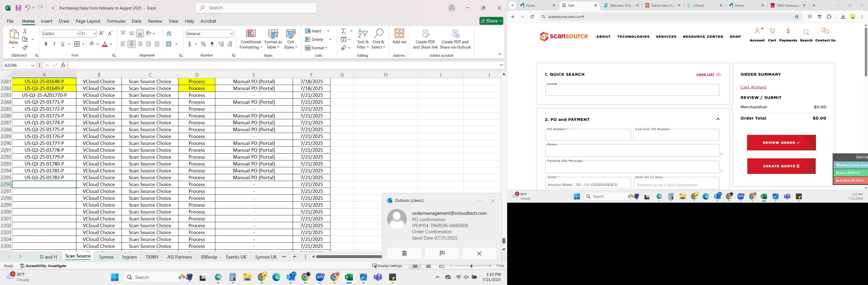Open the Formulas ribbon tab
This screenshot has height=285, width=868.
coord(116,21)
